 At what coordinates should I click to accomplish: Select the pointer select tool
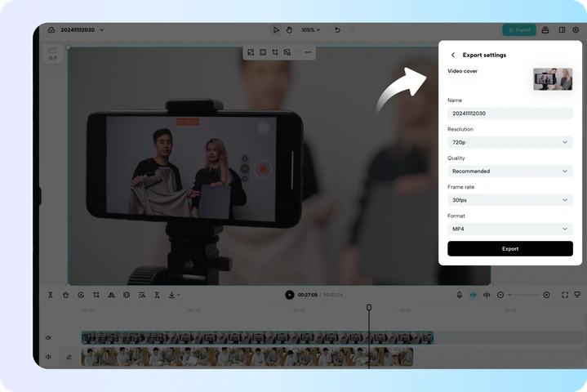point(276,30)
